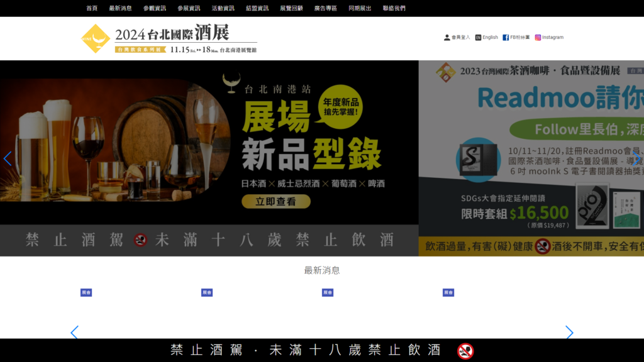
Task: Open the 廣告專區 menu item
Action: point(325,8)
